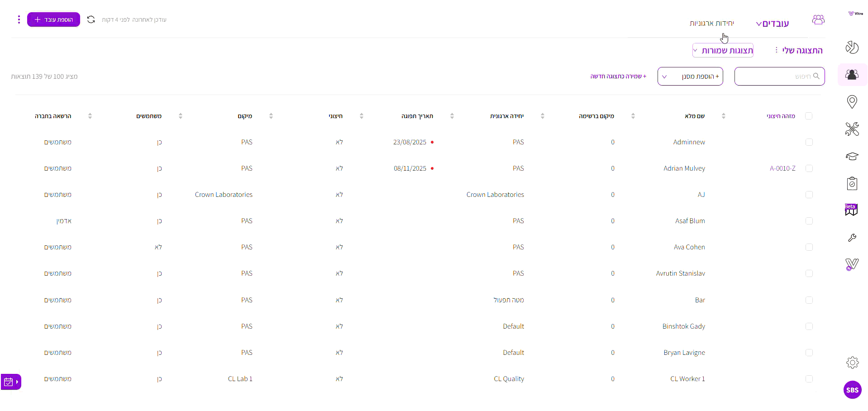Click the refresh sync icon

[91, 19]
